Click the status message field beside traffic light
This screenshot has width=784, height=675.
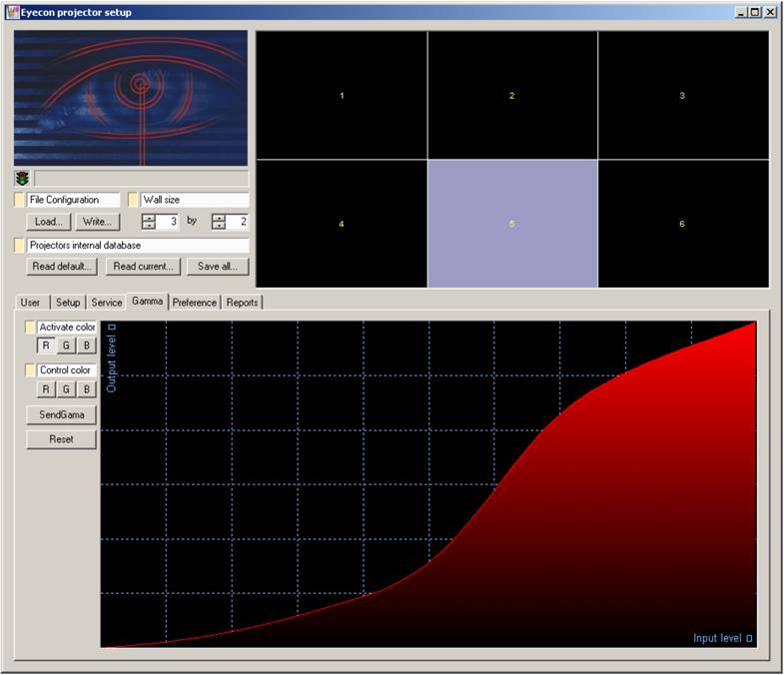[141, 179]
